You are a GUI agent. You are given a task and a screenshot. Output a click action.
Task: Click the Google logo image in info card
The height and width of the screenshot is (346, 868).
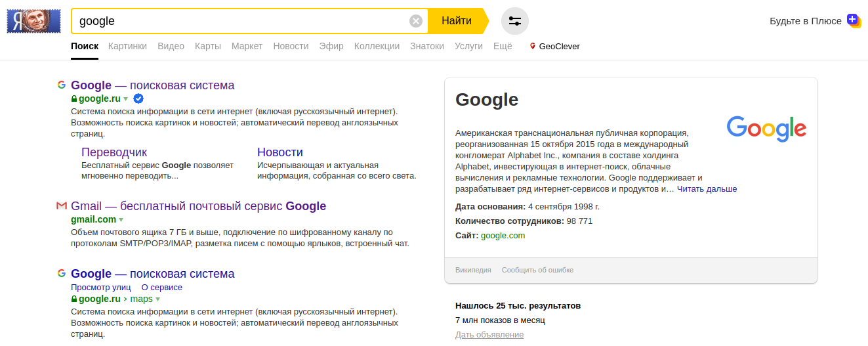tap(766, 129)
